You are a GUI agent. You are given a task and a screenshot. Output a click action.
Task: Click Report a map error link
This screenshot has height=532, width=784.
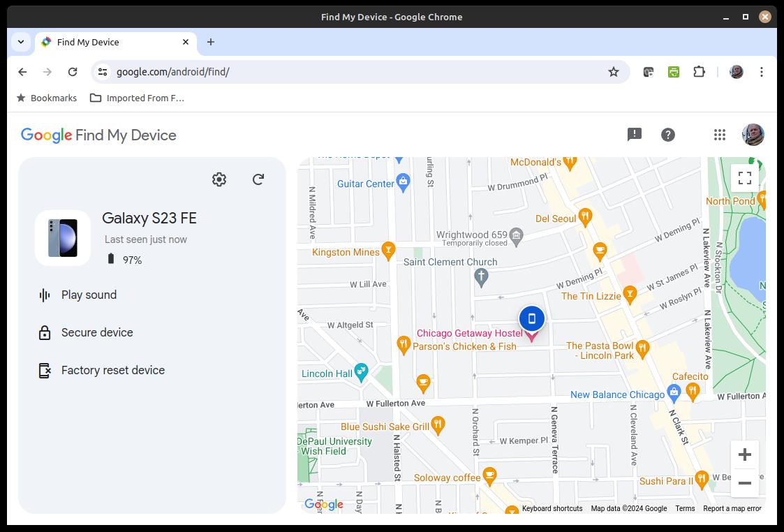coord(732,508)
